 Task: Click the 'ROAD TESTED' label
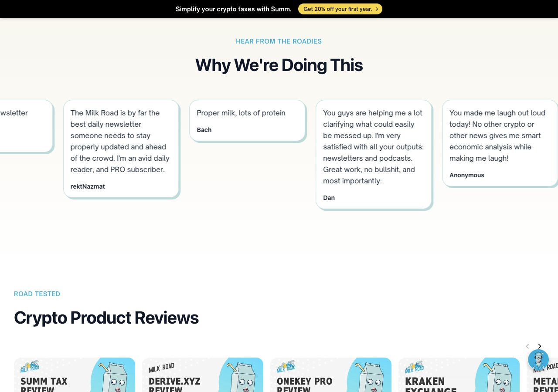click(37, 294)
